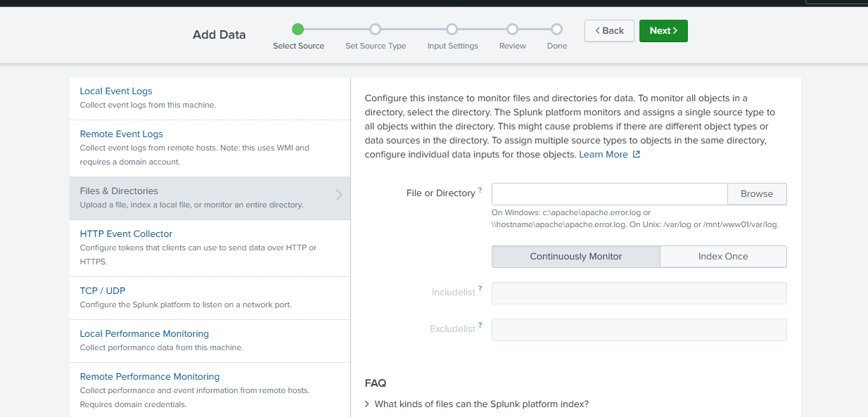Switch to Index Once mode
The image size is (868, 417).
722,257
